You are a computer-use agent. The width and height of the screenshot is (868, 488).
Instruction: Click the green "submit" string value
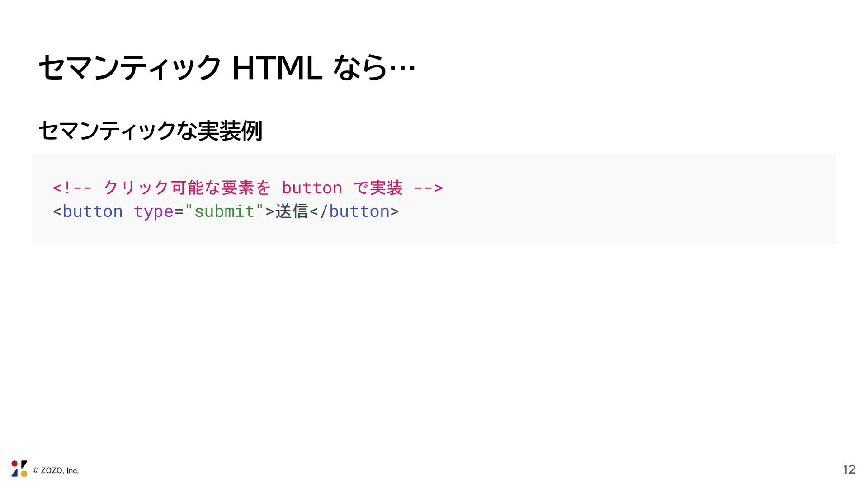tap(224, 211)
